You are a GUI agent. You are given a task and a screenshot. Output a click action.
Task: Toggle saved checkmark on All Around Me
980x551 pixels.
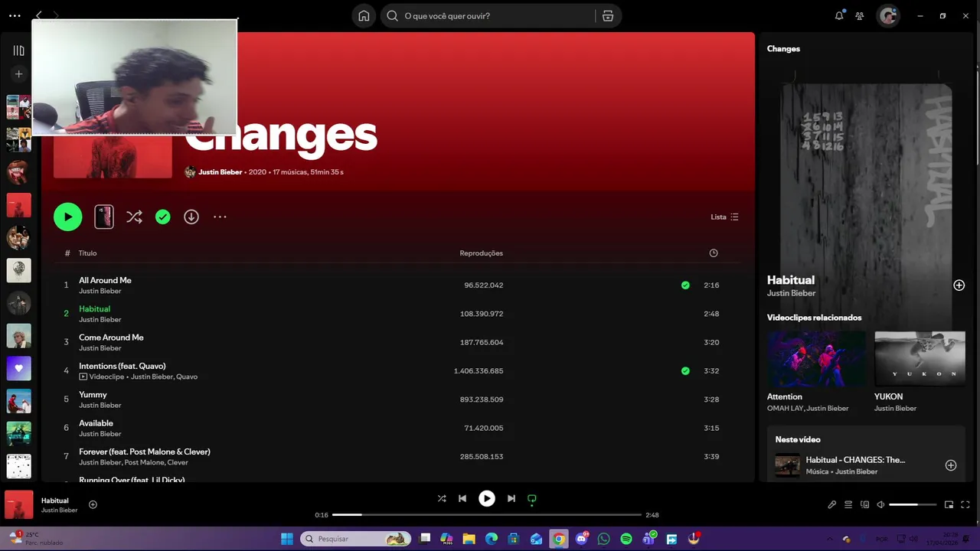click(x=685, y=285)
